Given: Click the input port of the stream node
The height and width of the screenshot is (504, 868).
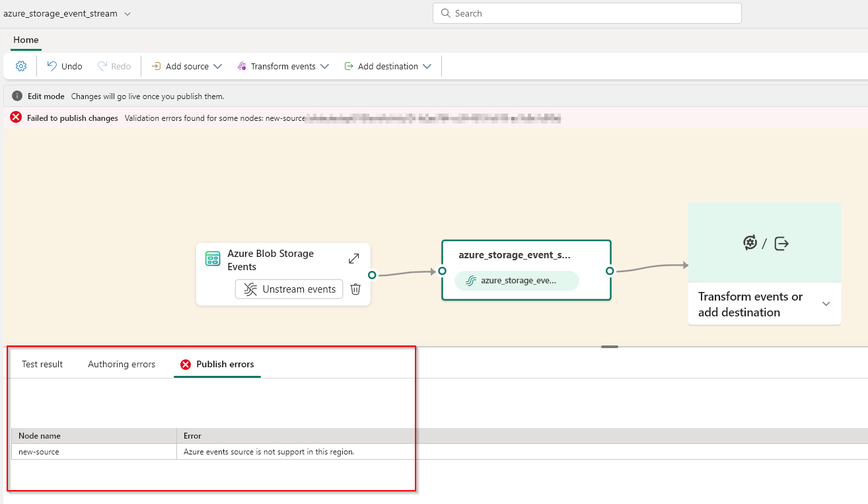Looking at the screenshot, I should pyautogui.click(x=442, y=271).
